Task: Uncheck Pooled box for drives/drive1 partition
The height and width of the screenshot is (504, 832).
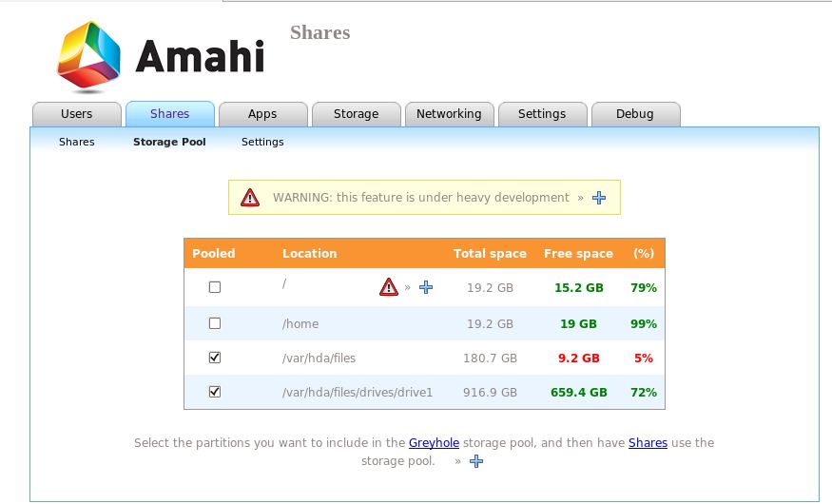Action: [215, 392]
